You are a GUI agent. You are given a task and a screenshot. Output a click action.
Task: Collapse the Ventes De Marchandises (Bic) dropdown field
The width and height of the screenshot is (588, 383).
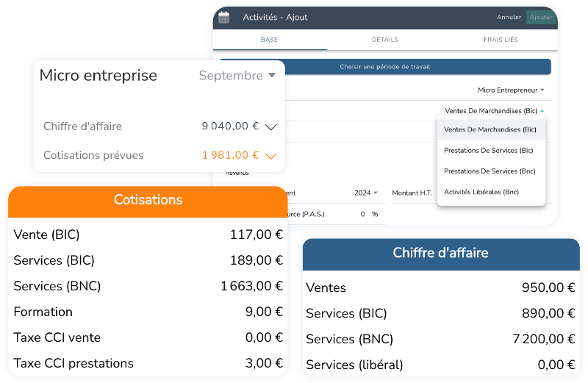pos(494,111)
